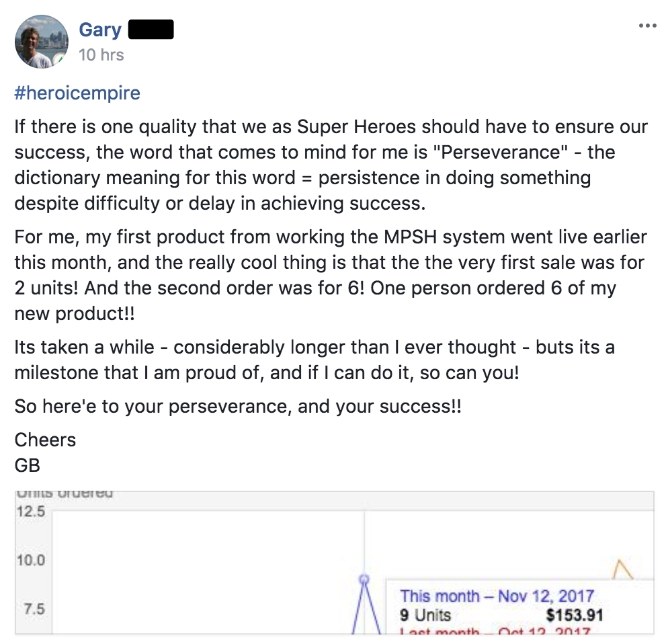Click the blacked-out surname next to Gary

151,30
